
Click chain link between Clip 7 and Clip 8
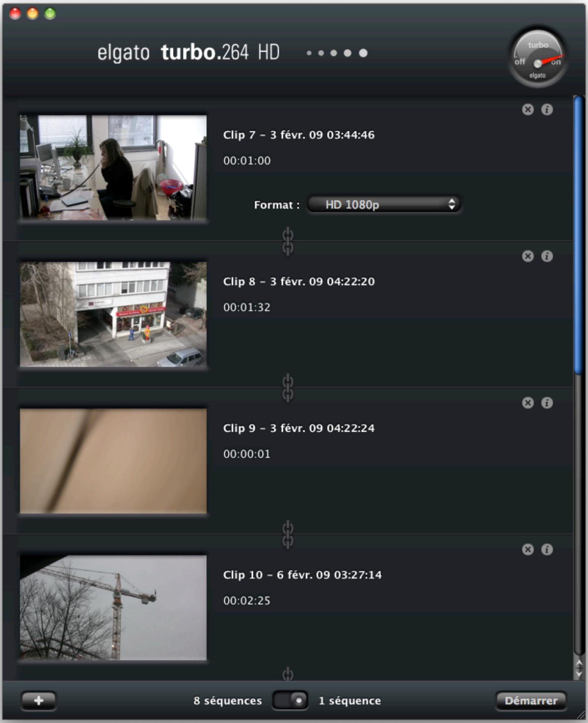(288, 241)
